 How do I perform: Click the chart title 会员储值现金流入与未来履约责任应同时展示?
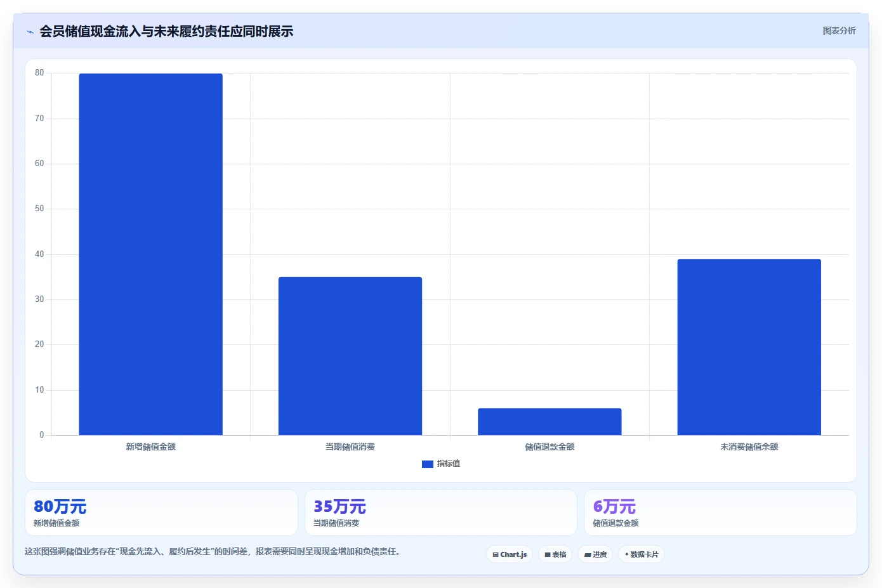click(166, 31)
